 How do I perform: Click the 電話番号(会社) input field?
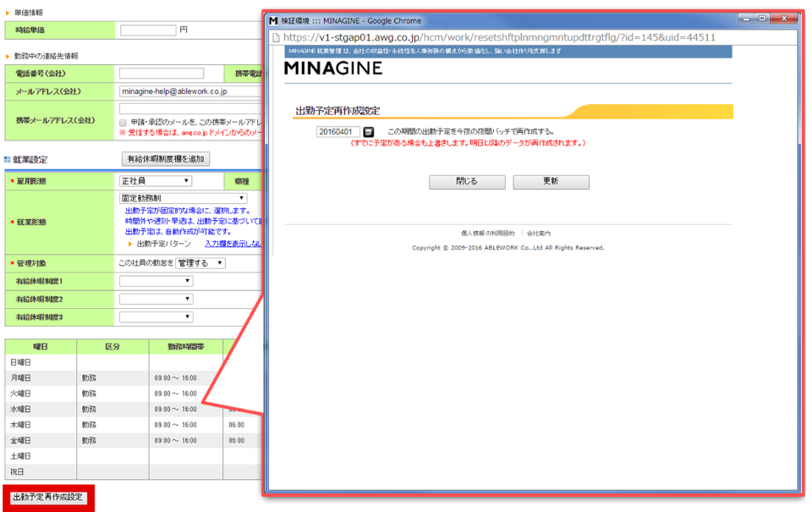pos(162,74)
